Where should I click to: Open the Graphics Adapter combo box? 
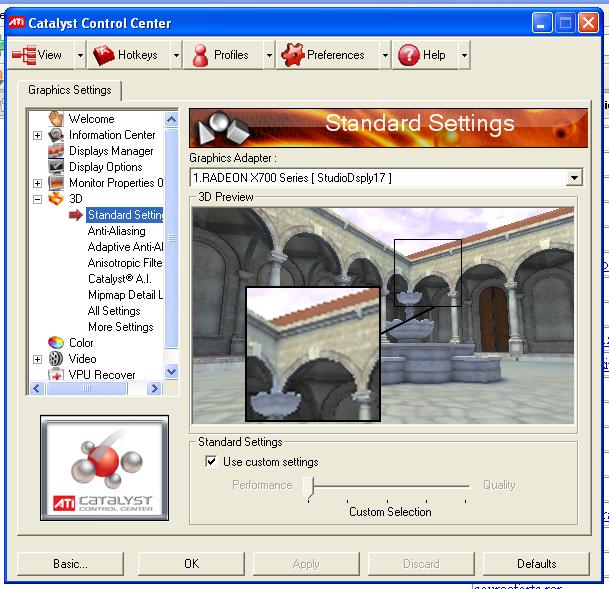[x=386, y=178]
